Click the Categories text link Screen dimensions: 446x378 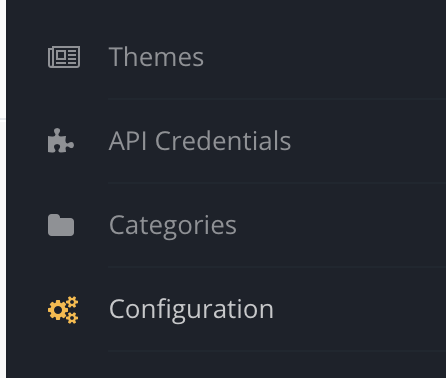173,226
